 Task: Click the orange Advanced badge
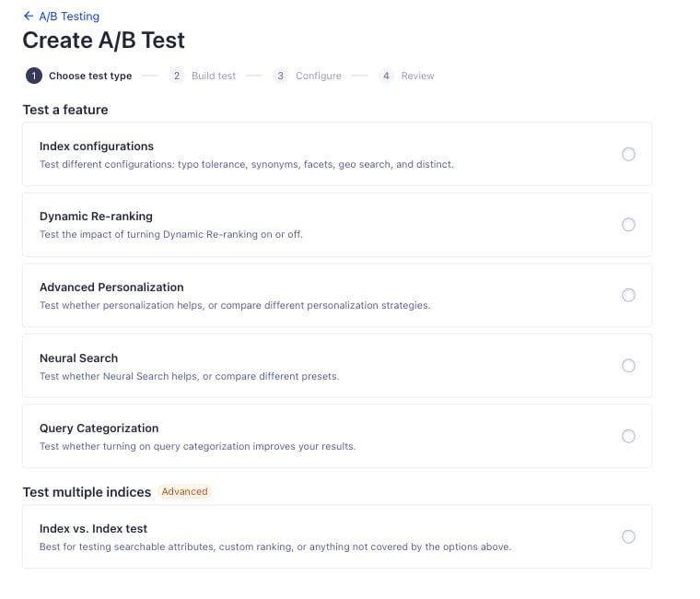185,491
